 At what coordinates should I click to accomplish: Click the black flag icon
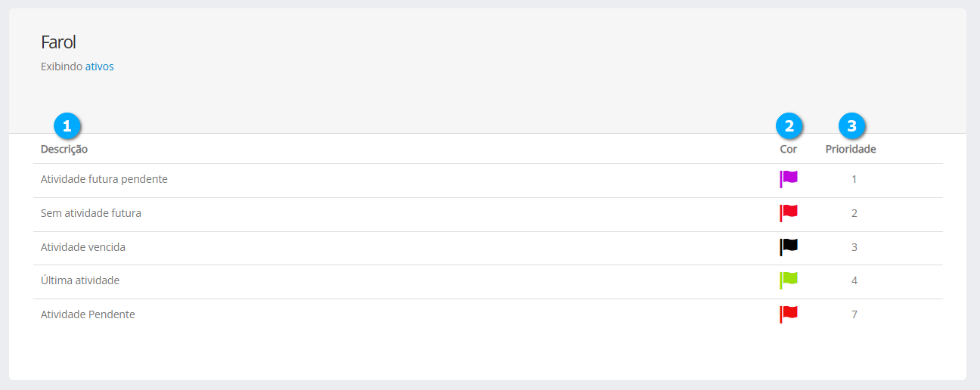[789, 246]
